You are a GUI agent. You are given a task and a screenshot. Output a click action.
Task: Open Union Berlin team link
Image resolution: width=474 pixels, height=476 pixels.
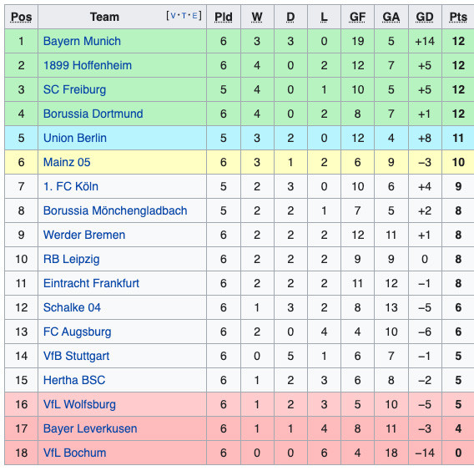coord(75,138)
